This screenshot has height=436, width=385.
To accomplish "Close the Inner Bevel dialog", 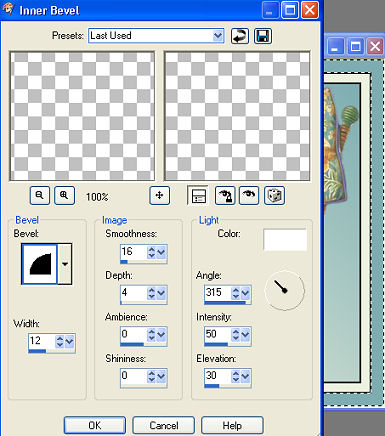I will point(310,10).
